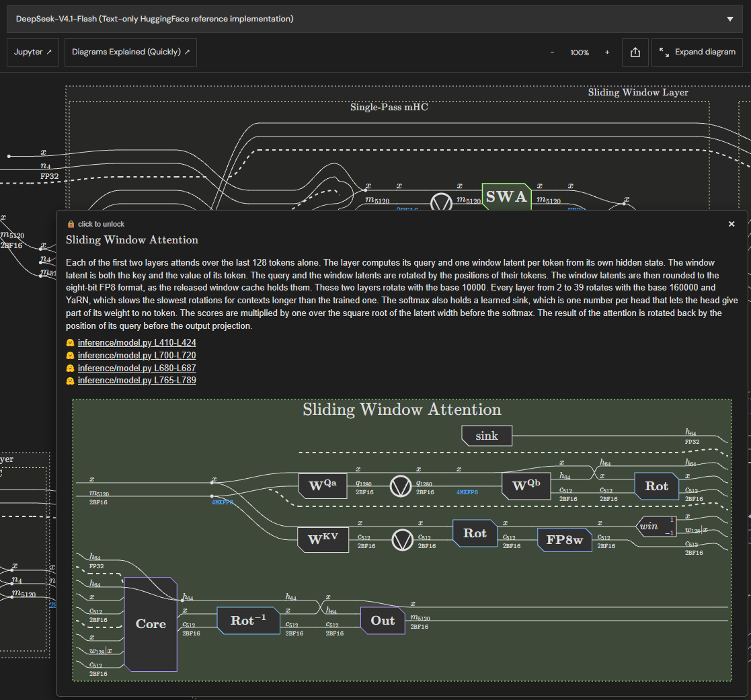Click the Rot inverse block
Image resolution: width=751 pixels, height=700 pixels.
(248, 621)
